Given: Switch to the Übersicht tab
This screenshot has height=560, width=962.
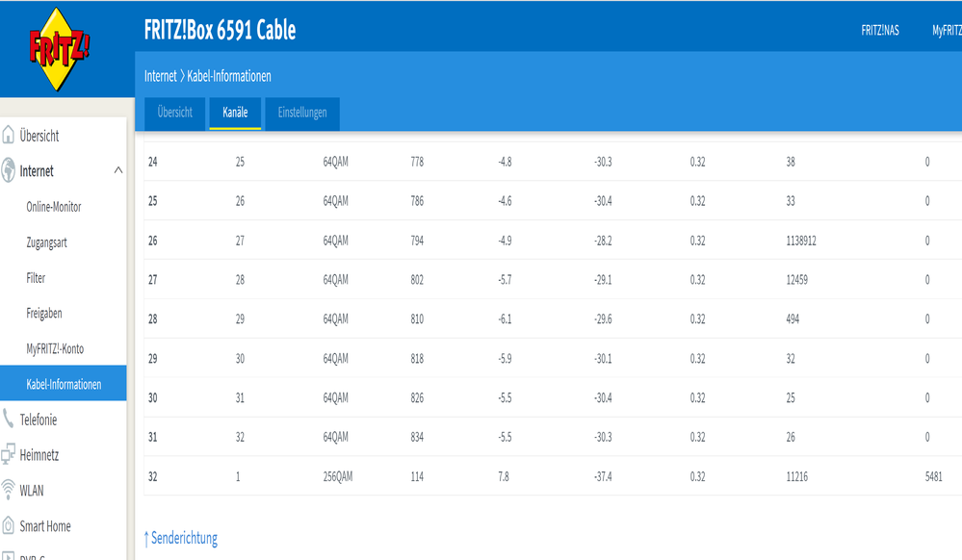Looking at the screenshot, I should tap(175, 114).
